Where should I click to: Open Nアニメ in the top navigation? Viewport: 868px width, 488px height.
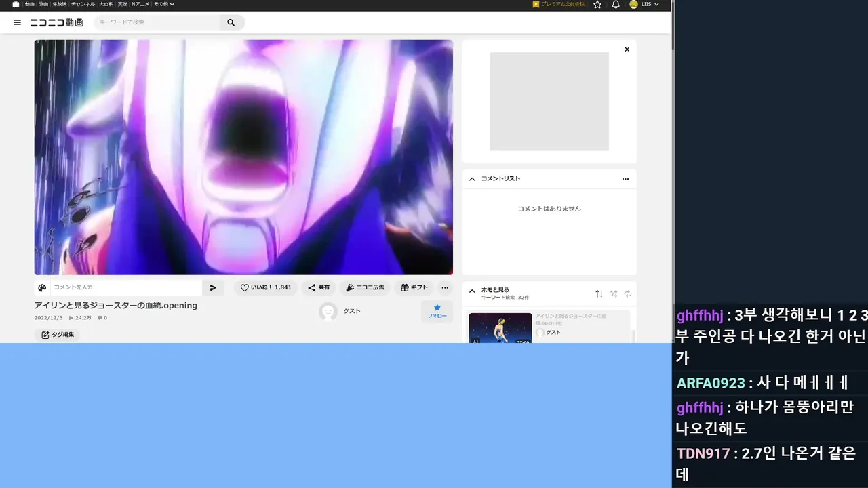pos(140,4)
